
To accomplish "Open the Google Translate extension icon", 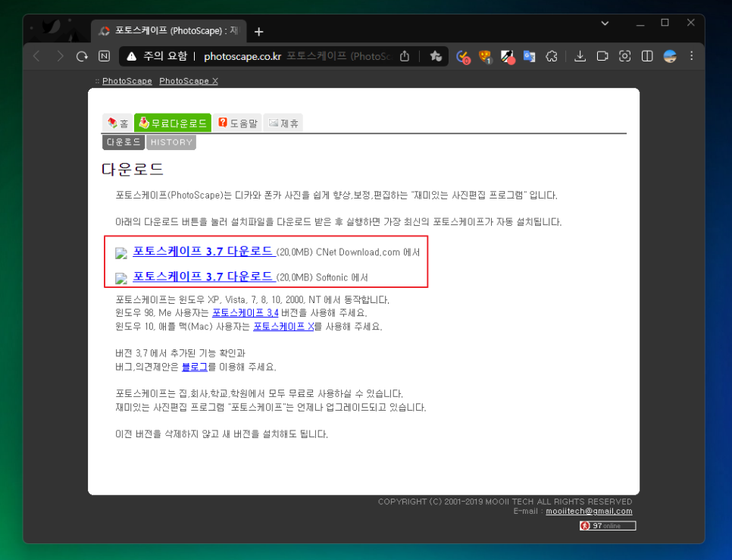I will point(530,57).
